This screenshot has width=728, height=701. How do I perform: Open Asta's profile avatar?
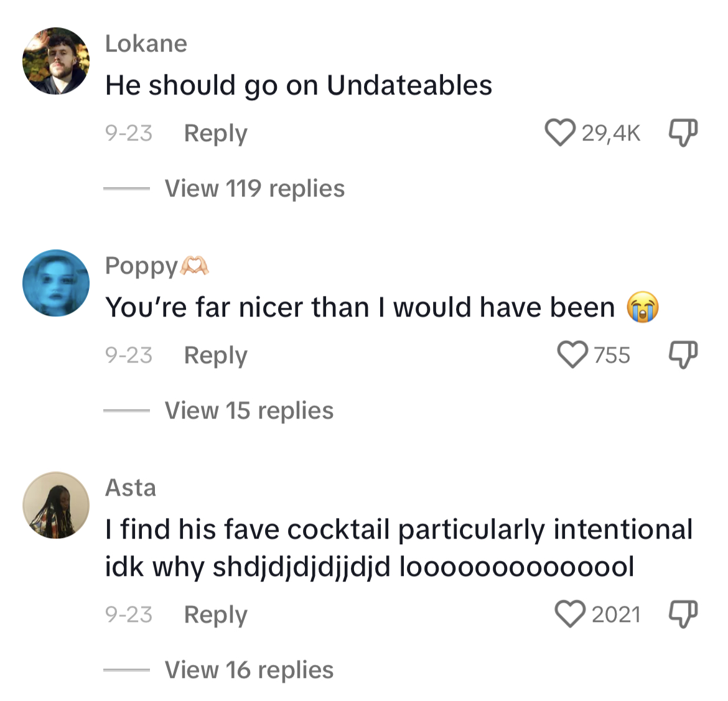coord(56,505)
